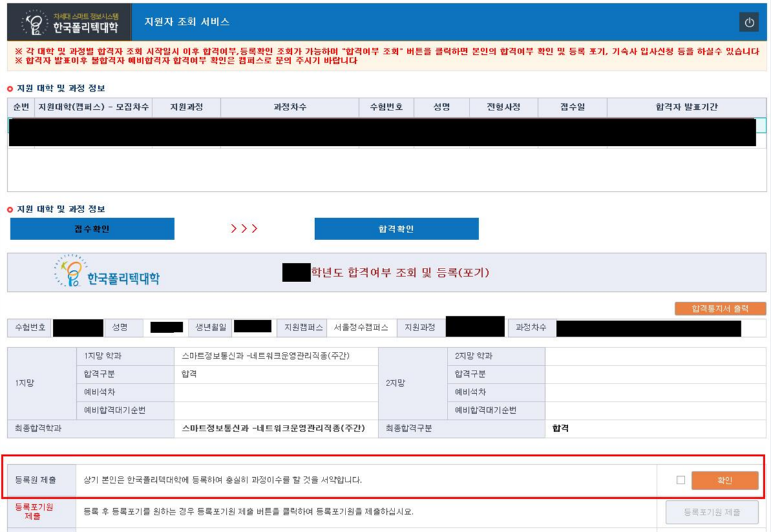Click the 전형사정 column header

[x=504, y=107]
